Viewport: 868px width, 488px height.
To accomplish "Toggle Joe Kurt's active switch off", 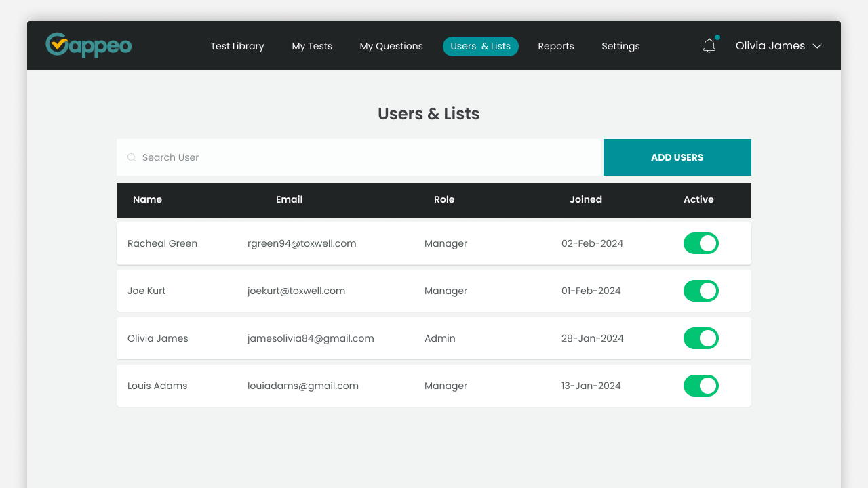I will click(701, 291).
